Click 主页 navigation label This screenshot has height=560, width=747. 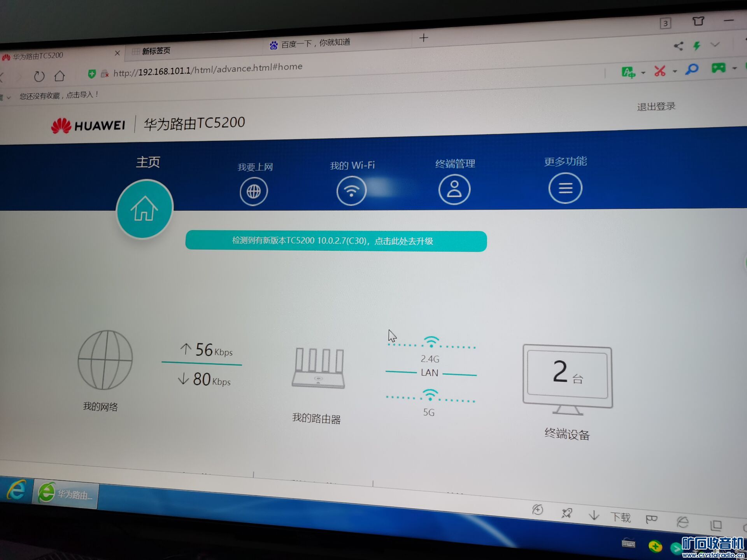[148, 162]
